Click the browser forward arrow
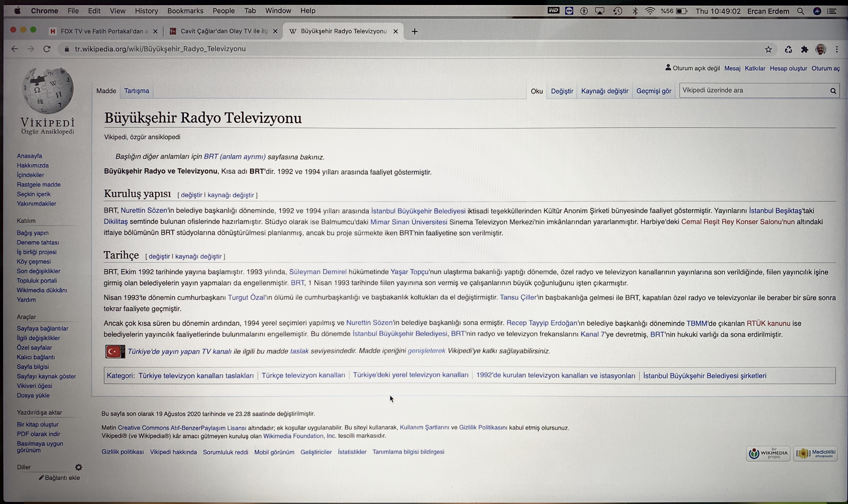Screen dimensions: 848x504 30,49
